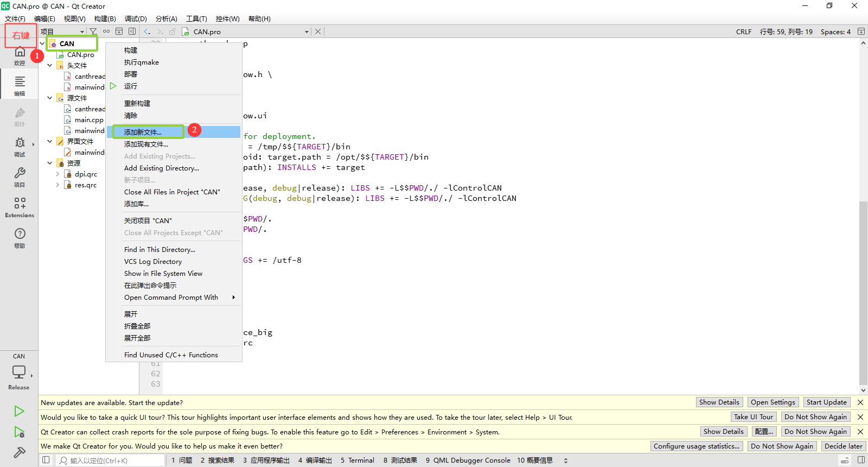Image resolution: width=868 pixels, height=467 pixels.
Task: Open the 编译输出 output pane
Action: 315,460
